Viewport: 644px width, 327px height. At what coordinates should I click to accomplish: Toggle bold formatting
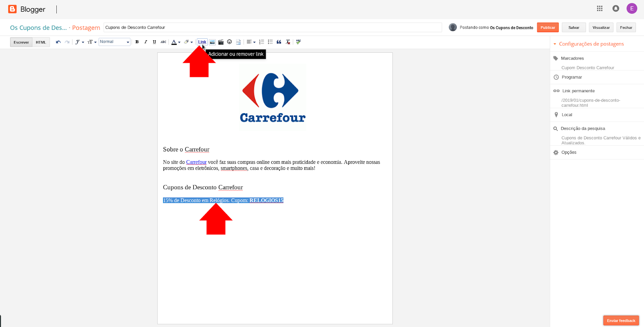[137, 42]
